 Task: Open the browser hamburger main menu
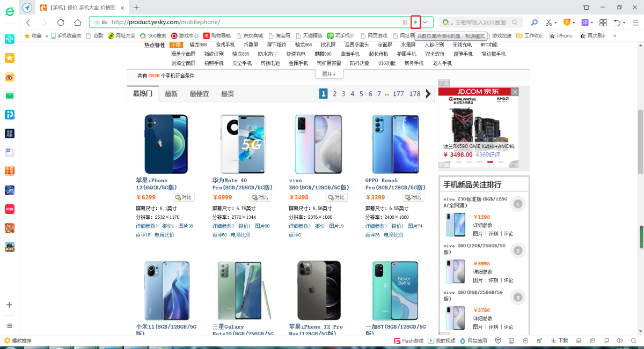[635, 23]
